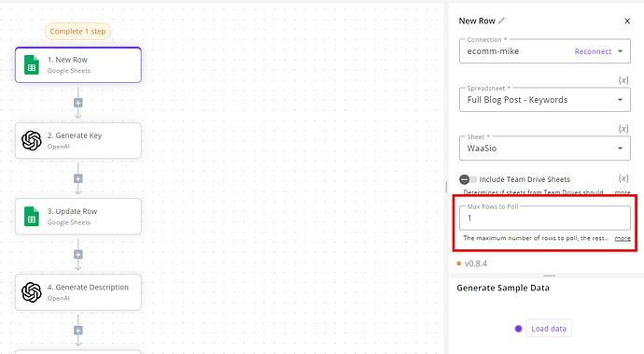Screen dimensions: 644x354
Task: Click the OpenAI icon in Generate Key step
Action: pos(32,141)
